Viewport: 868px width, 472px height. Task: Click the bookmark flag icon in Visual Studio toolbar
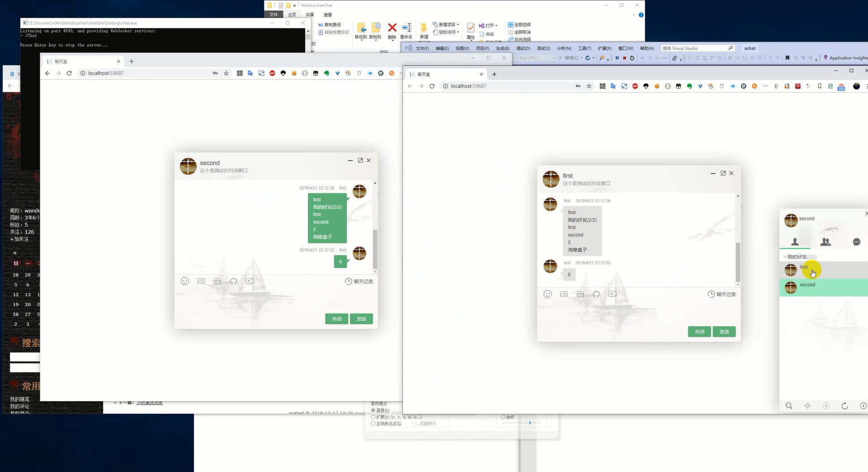pos(788,58)
